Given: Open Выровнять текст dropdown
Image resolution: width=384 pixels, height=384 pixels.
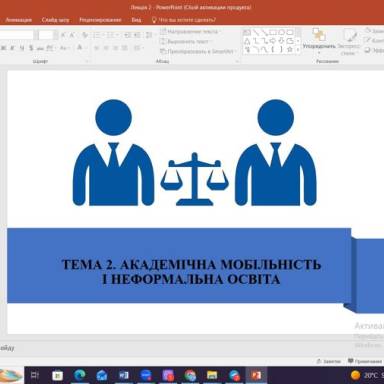Looking at the screenshot, I should point(186,41).
